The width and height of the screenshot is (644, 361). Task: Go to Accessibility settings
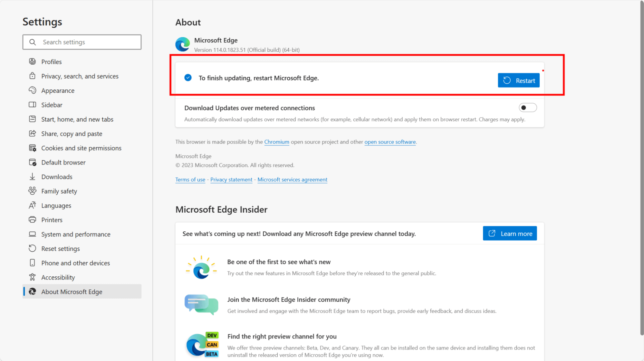pos(82,277)
